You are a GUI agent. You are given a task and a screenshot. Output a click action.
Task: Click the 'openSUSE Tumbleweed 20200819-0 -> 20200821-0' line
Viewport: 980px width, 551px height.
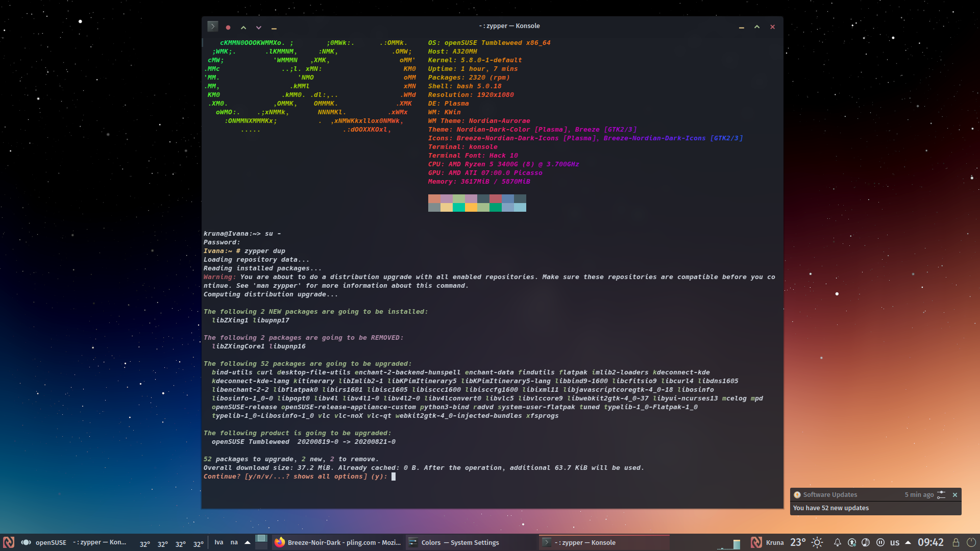(303, 442)
